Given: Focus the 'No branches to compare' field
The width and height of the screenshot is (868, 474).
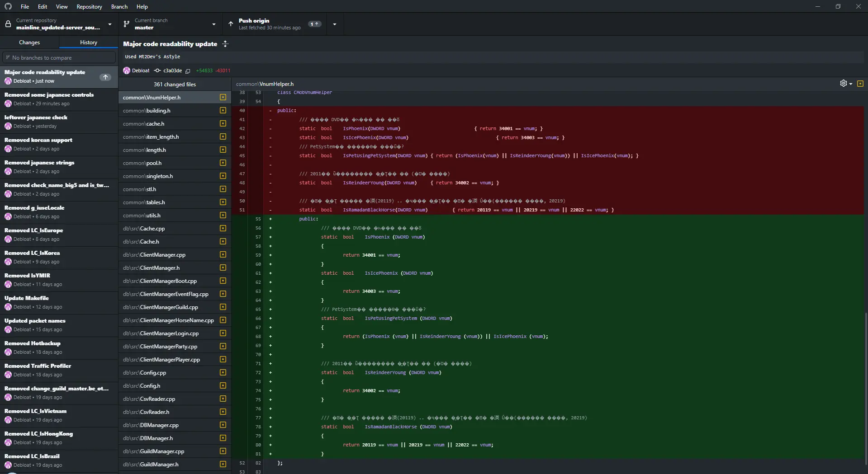Looking at the screenshot, I should tap(59, 58).
